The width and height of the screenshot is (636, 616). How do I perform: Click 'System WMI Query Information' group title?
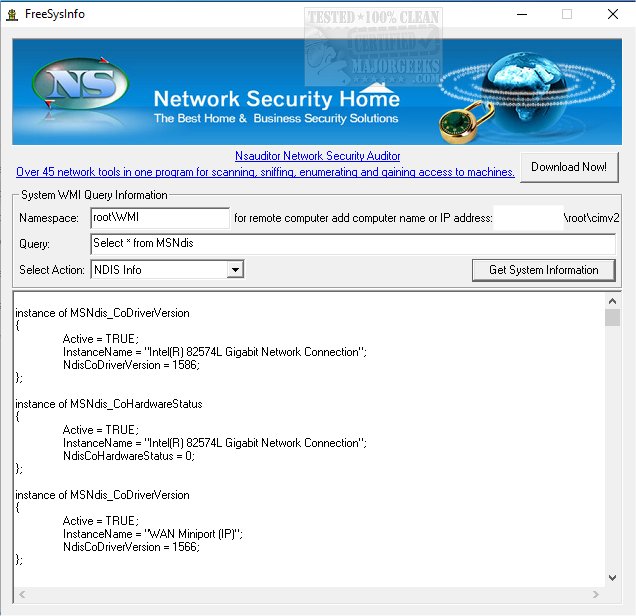point(94,195)
